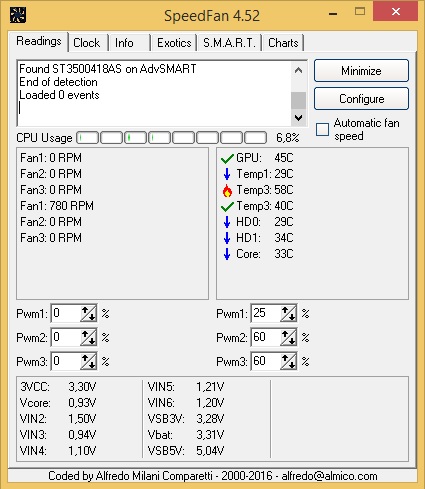Viewport: 425px width, 489px height.
Task: Click the 'Fan1: 0 RPM' reading
Action: point(51,158)
